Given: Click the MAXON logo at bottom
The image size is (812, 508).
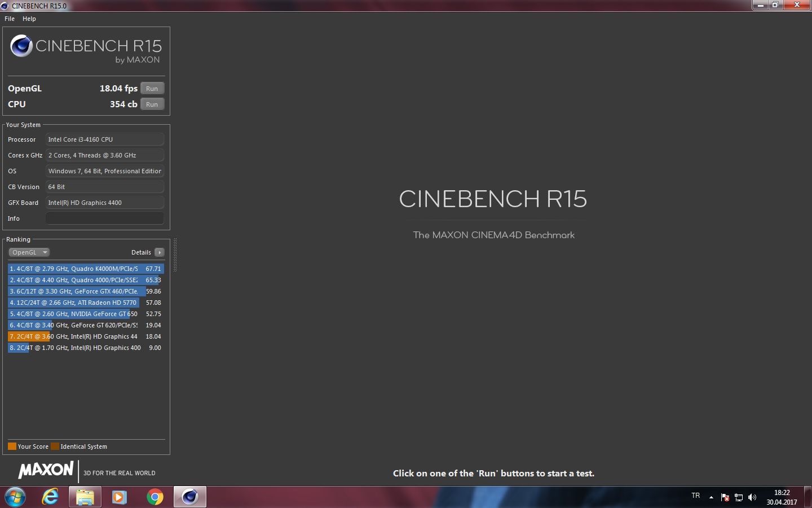Looking at the screenshot, I should click(46, 470).
